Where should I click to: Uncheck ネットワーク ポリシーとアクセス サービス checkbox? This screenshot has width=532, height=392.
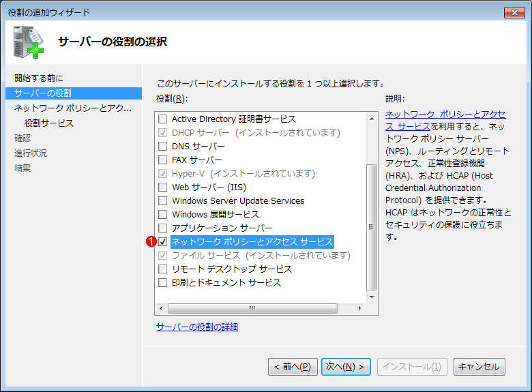tap(163, 241)
